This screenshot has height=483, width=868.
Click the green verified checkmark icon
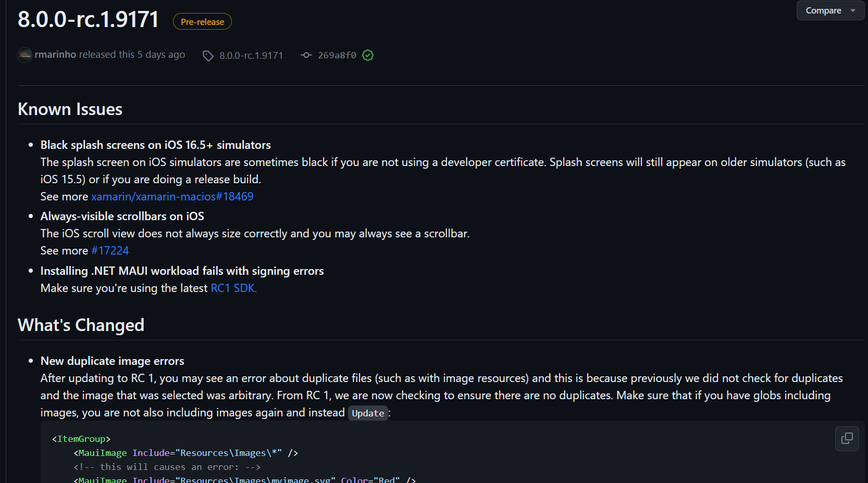(368, 55)
